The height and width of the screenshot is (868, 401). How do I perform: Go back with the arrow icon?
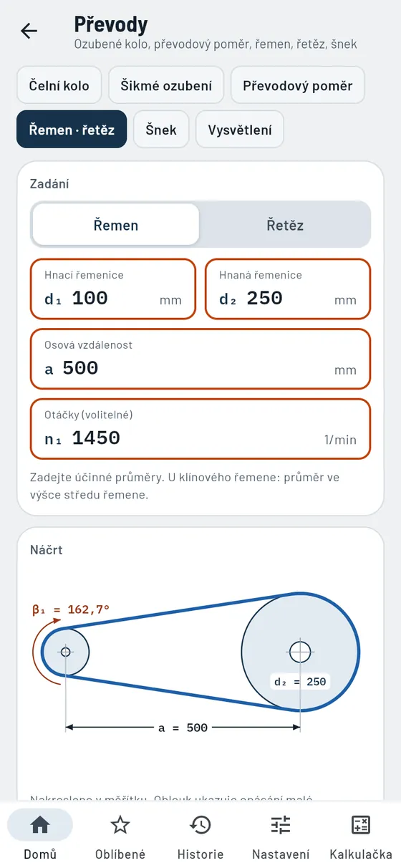click(29, 31)
